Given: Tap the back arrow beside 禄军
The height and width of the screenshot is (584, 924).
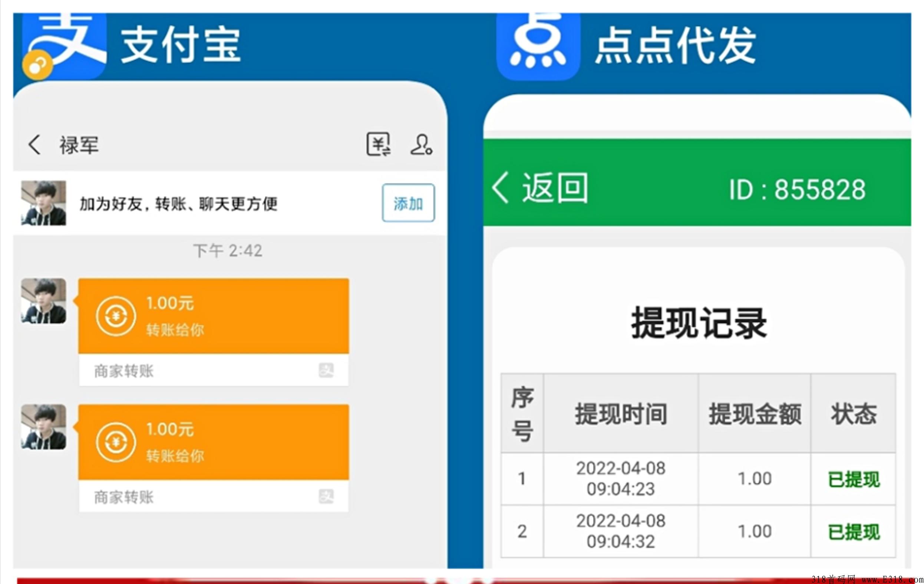Looking at the screenshot, I should 34,145.
